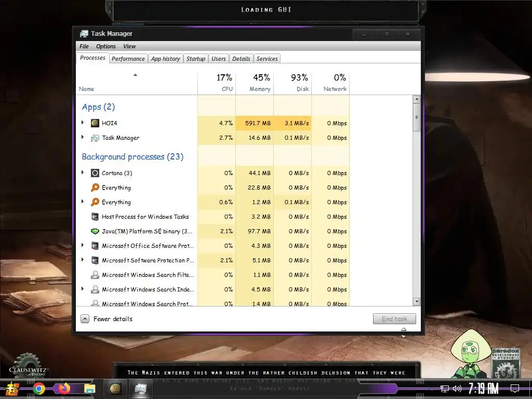Viewport: 532px width, 399px height.
Task: Expand the Everything 0.6% CPU process
Action: (83, 202)
